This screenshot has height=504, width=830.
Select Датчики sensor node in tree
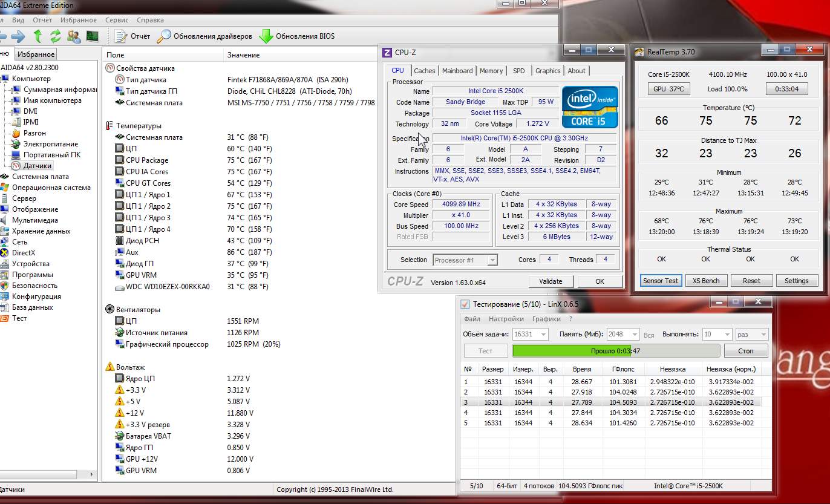point(31,166)
